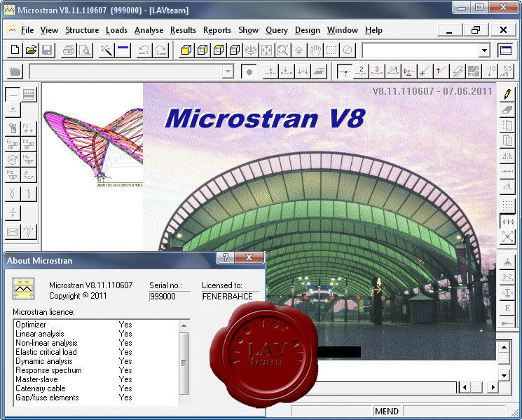Click the horizontal scrollbar right arrow

point(493,387)
